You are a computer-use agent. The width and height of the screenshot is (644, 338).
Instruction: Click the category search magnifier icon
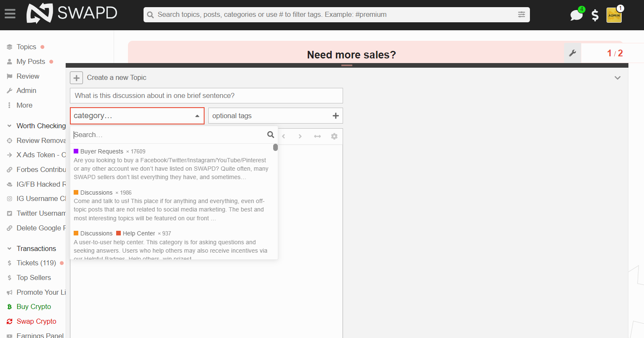[x=271, y=135]
